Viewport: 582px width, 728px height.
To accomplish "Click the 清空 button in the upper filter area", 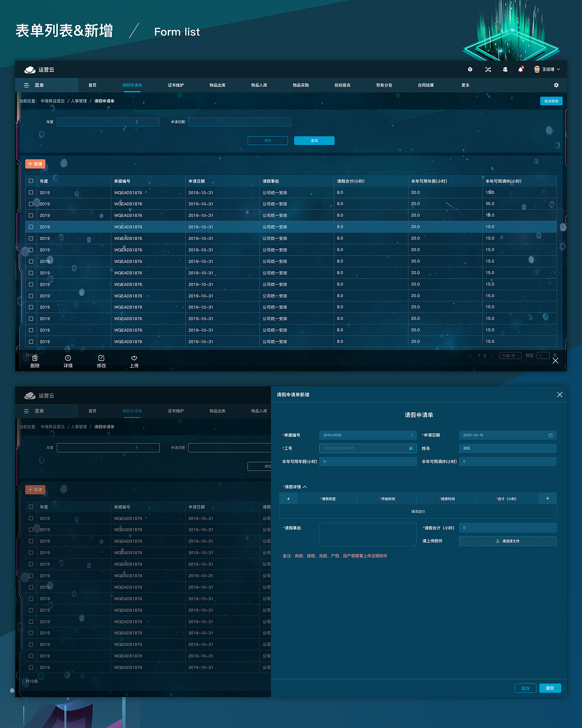I will tap(268, 141).
